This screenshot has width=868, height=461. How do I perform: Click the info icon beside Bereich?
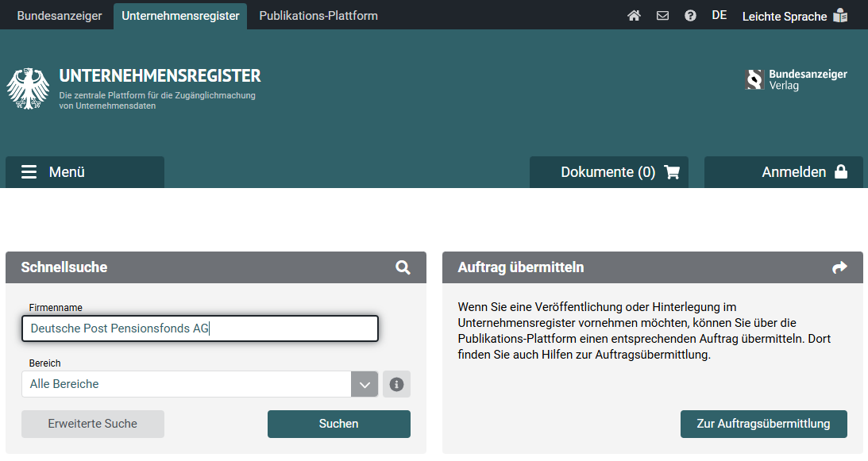pyautogui.click(x=396, y=384)
